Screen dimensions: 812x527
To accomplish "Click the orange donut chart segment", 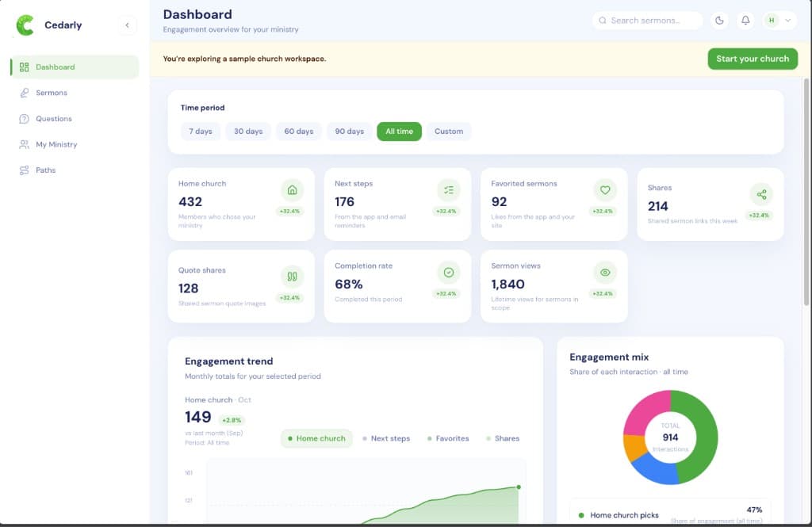I will pos(633,446).
